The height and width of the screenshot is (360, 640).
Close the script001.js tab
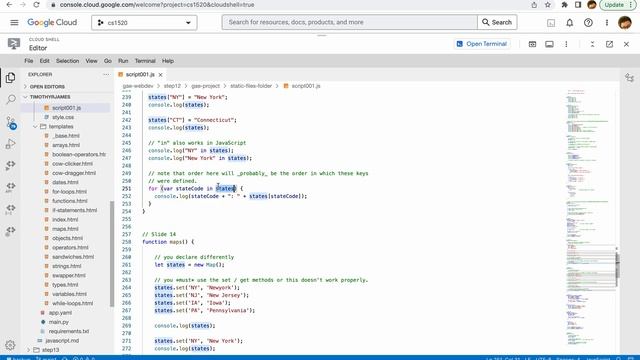pos(161,75)
